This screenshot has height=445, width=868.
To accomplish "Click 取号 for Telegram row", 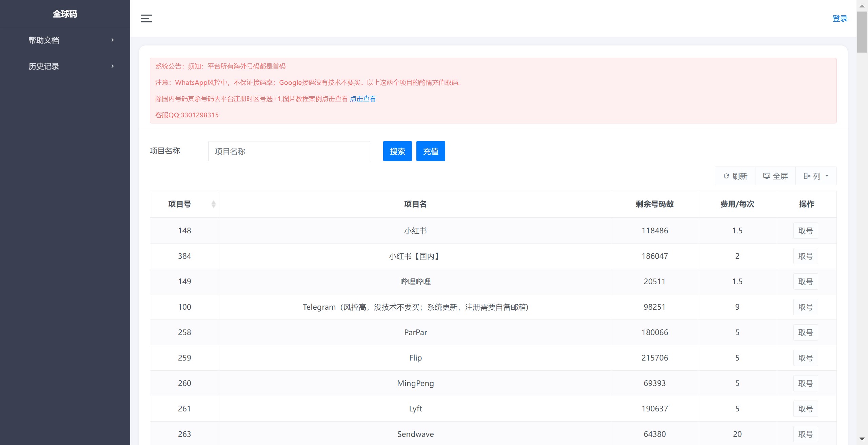I will 806,307.
